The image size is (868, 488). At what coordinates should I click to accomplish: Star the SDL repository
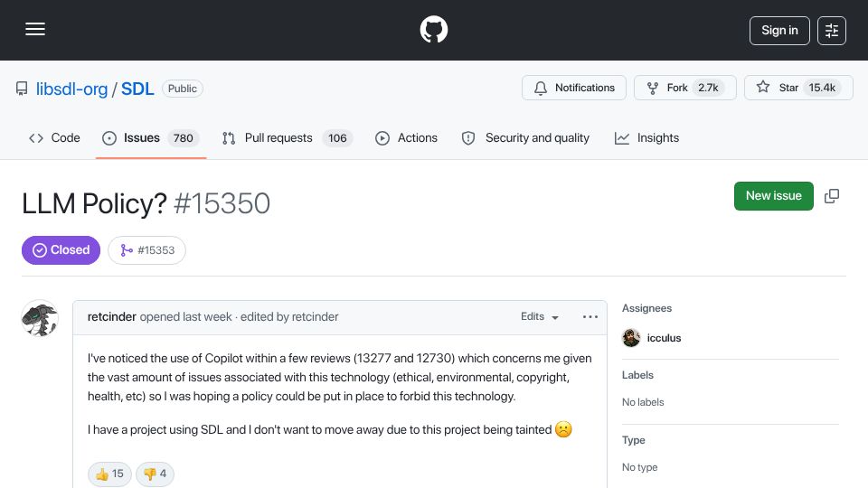tap(798, 88)
